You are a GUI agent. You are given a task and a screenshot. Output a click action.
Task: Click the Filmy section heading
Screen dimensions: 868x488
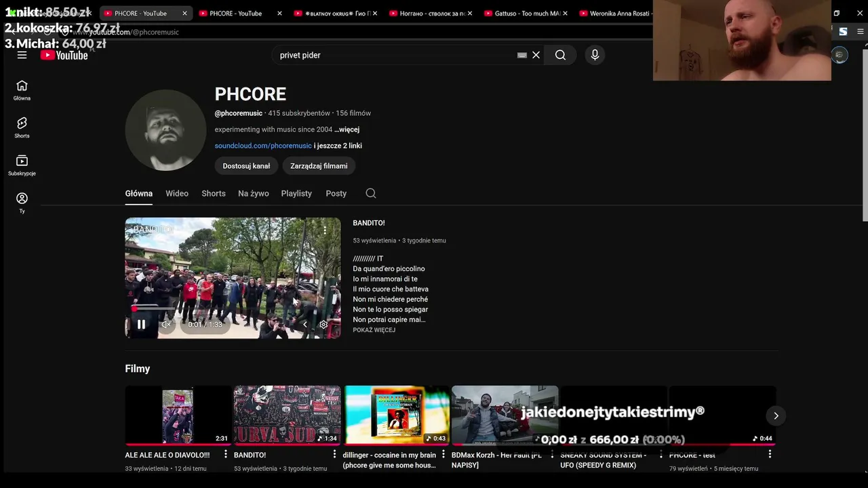[138, 369]
